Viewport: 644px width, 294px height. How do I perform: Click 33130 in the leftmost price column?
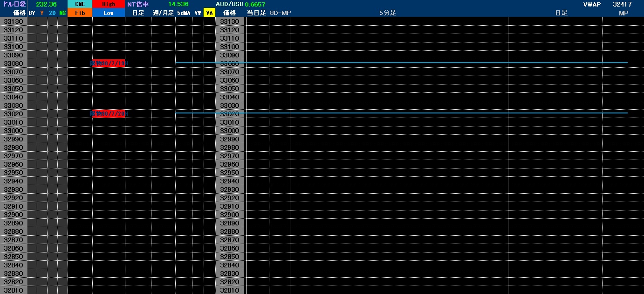point(13,22)
